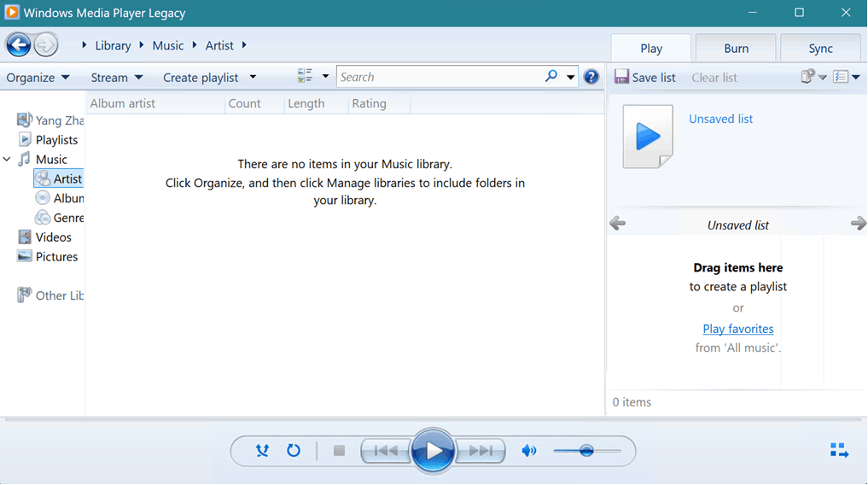The image size is (868, 485).
Task: Click the Unsaved list title link
Action: click(x=720, y=119)
